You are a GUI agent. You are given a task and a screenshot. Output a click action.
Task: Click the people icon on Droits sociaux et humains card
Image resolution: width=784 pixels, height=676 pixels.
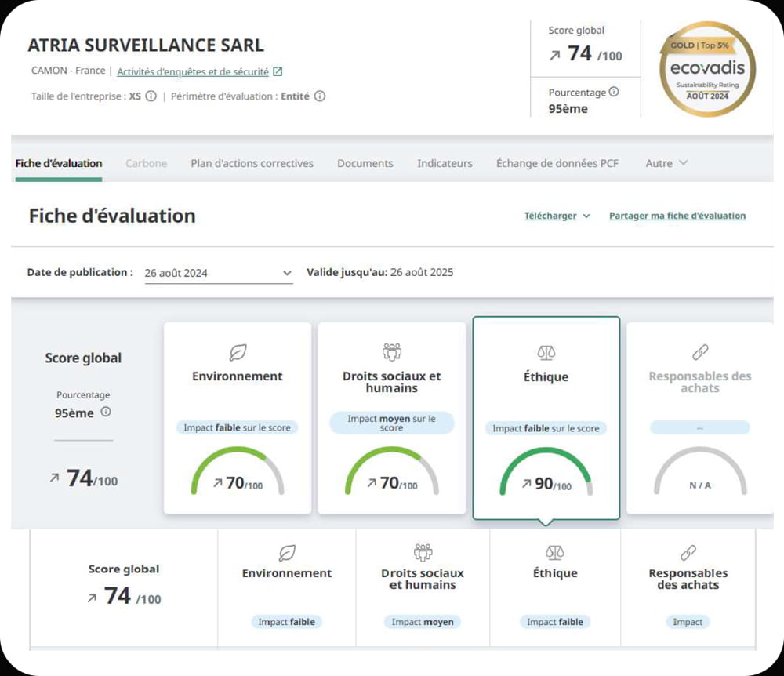pos(391,352)
